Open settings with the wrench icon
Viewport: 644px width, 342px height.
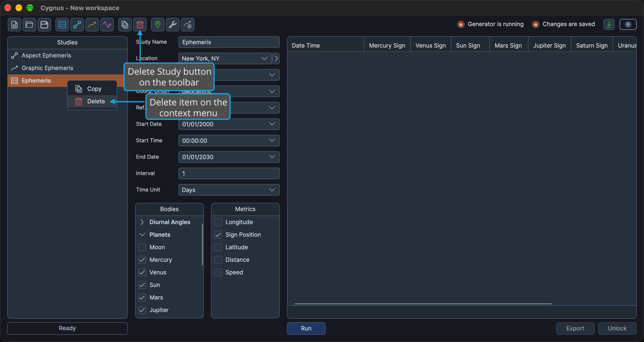tap(173, 25)
